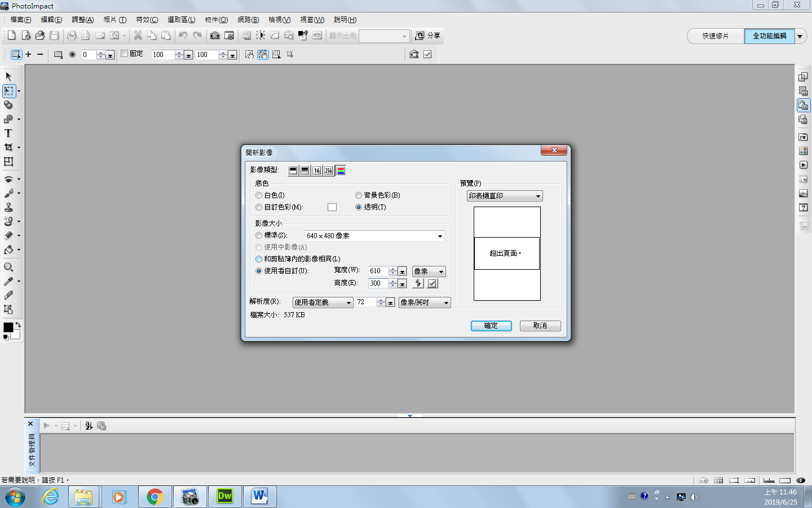Open the 640 x 480 像素 size dropdown
812x508 pixels.
[440, 236]
